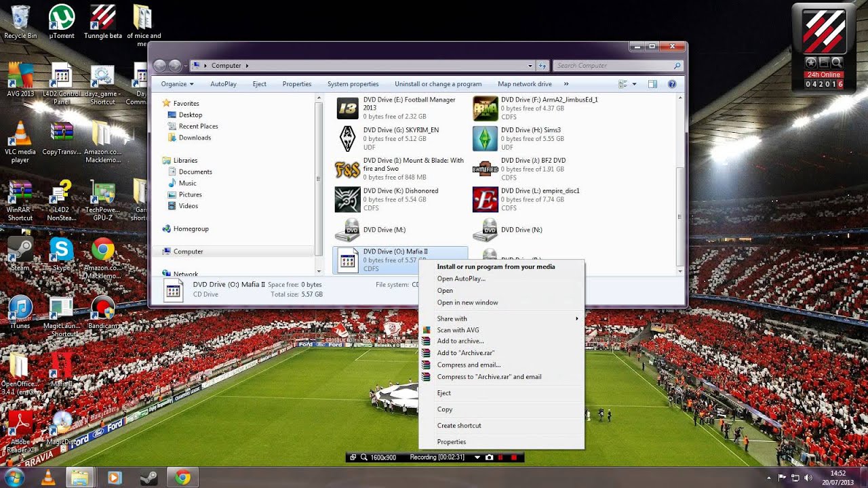The image size is (868, 488).
Task: Select the SKYRIM_EN DVD drive icon
Action: (348, 139)
